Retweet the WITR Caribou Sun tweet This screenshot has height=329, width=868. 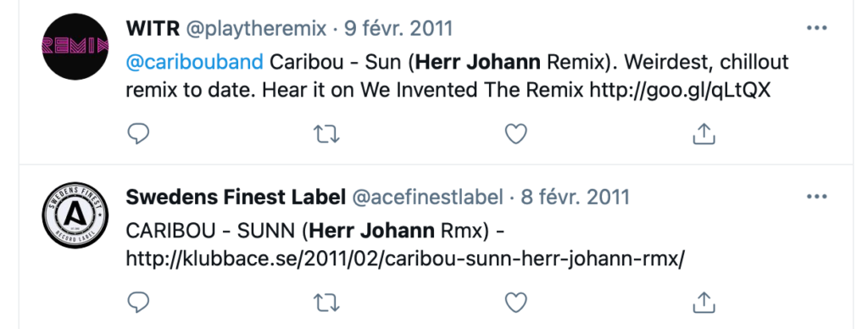tap(326, 134)
